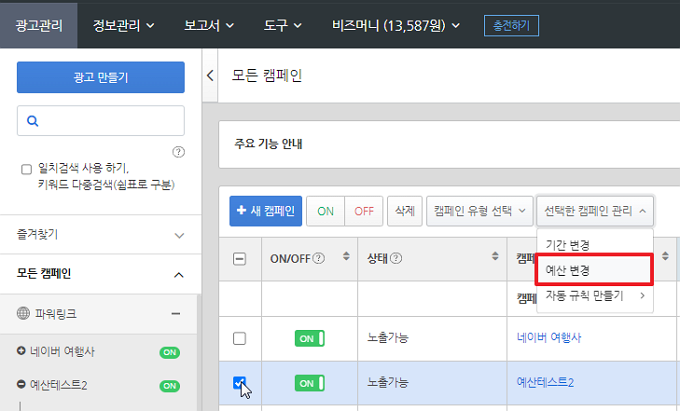
Task: Collapse the left sidebar with arrow icon
Action: [210, 75]
